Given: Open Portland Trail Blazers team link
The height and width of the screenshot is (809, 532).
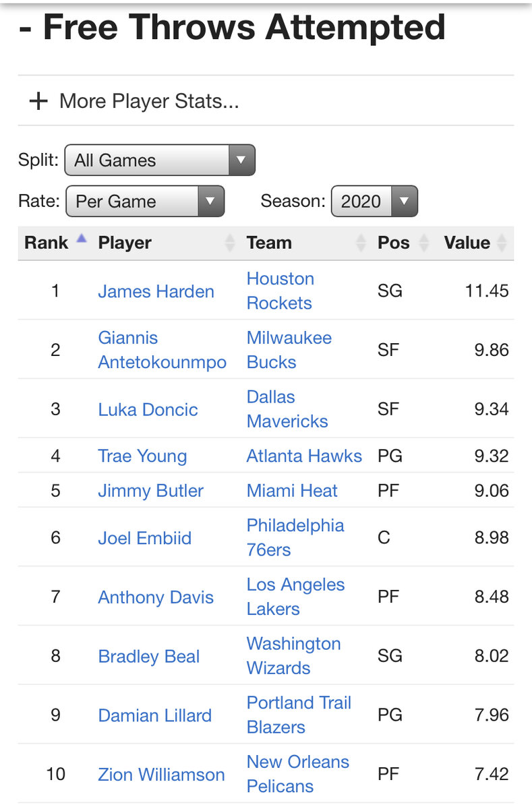Looking at the screenshot, I should coord(299,715).
